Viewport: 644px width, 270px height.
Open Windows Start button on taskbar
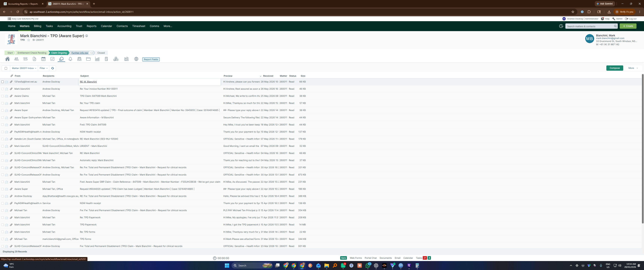click(227, 265)
